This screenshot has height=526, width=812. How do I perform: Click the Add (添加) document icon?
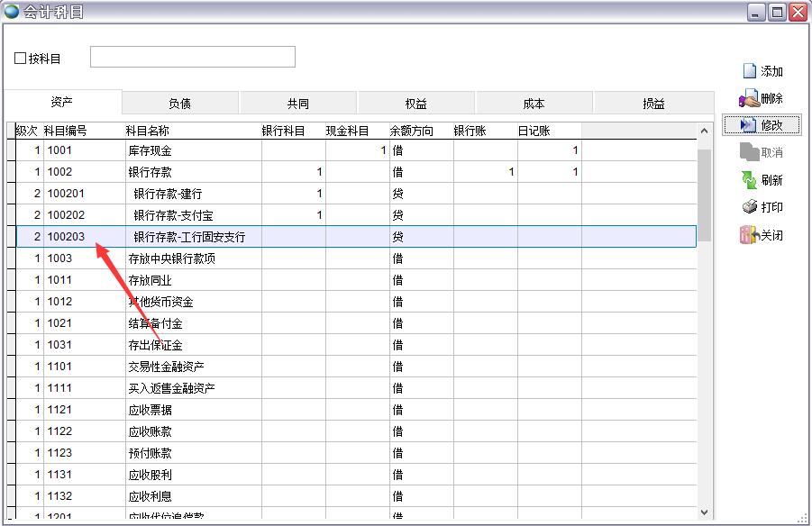point(749,71)
